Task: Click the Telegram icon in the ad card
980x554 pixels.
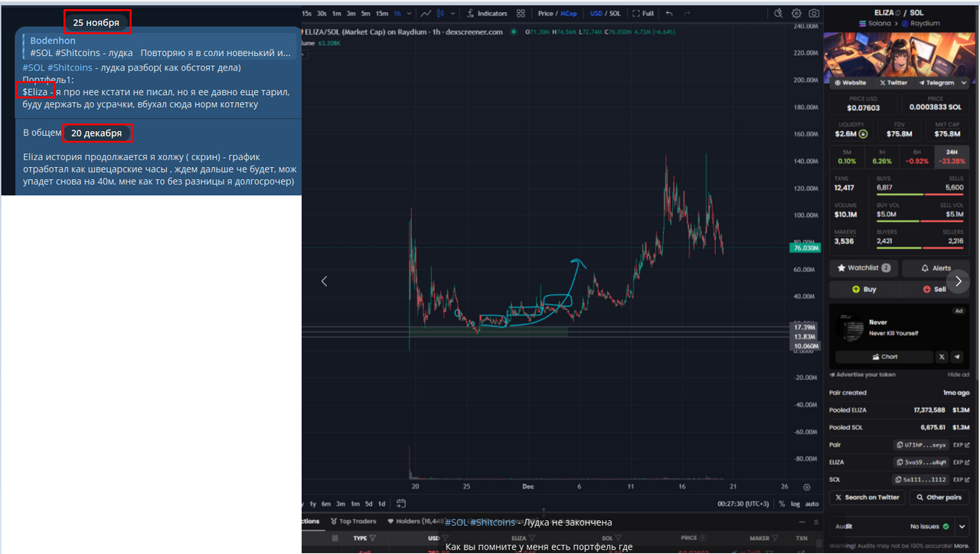Action: pos(957,357)
